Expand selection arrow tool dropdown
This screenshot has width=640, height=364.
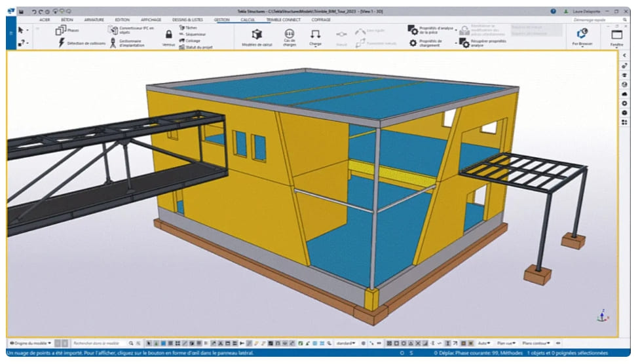28,31
